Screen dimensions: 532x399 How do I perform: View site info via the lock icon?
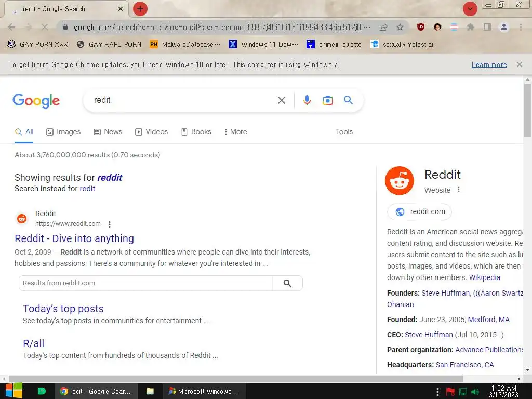pos(65,27)
